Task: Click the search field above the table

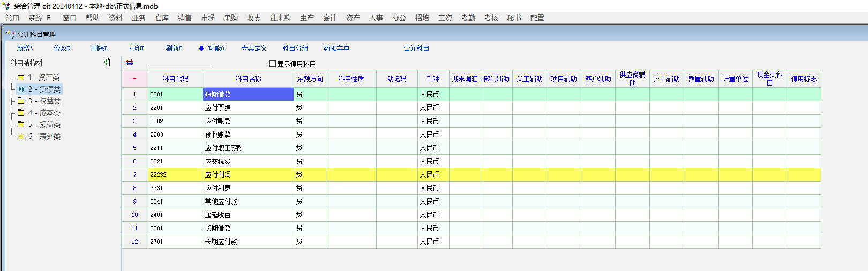Action: click(x=179, y=63)
